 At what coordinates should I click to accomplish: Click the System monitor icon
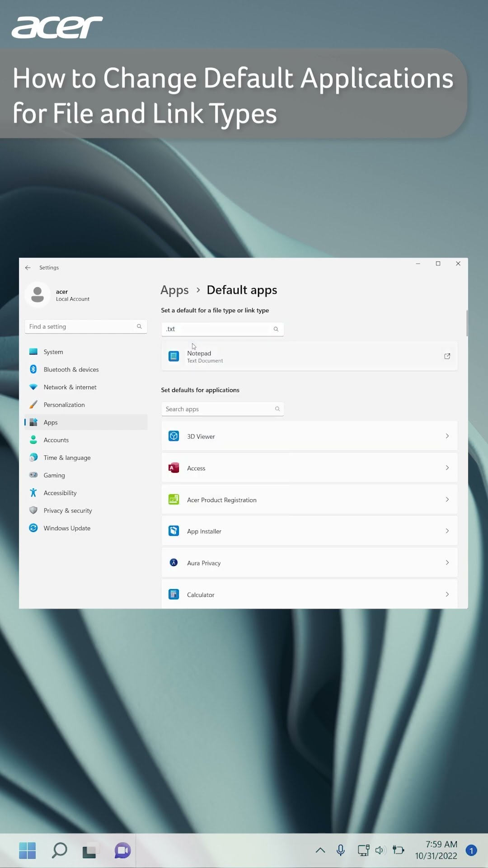pos(33,352)
